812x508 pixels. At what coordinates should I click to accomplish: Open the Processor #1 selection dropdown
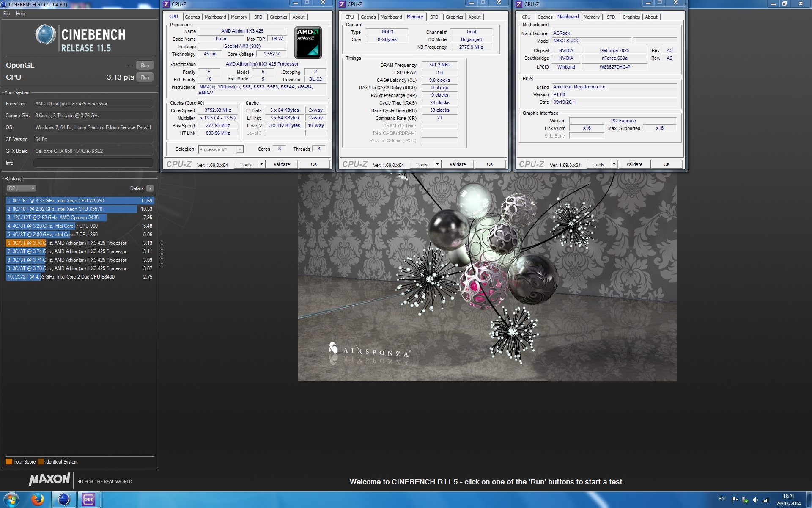click(221, 149)
